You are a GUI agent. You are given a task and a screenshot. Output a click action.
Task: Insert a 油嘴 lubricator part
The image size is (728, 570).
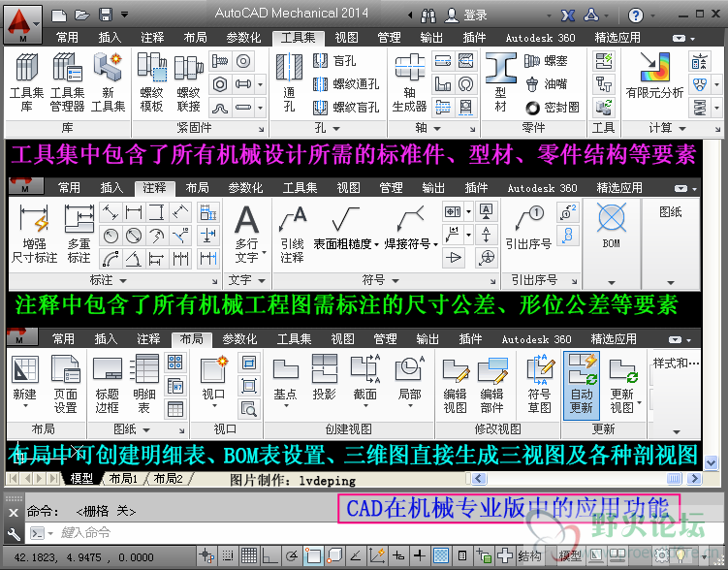click(x=546, y=84)
